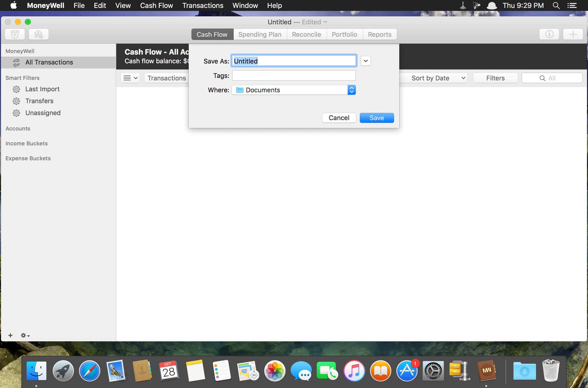The height and width of the screenshot is (388, 588).
Task: Click the Last Import gear icon
Action: pos(16,89)
